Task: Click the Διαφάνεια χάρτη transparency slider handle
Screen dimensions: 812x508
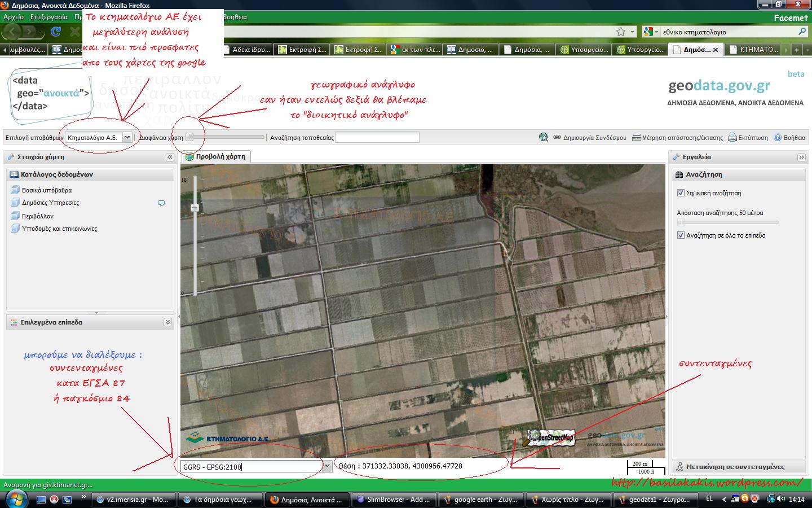Action: click(190, 137)
